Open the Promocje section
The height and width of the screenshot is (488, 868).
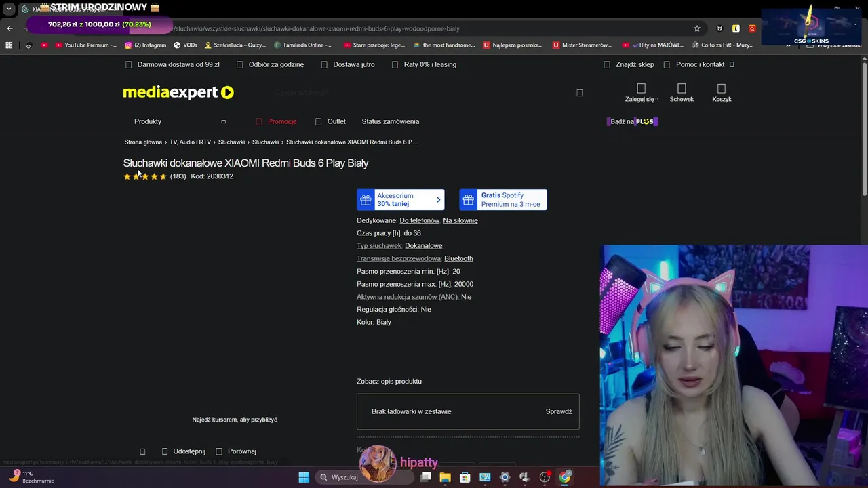(x=276, y=121)
